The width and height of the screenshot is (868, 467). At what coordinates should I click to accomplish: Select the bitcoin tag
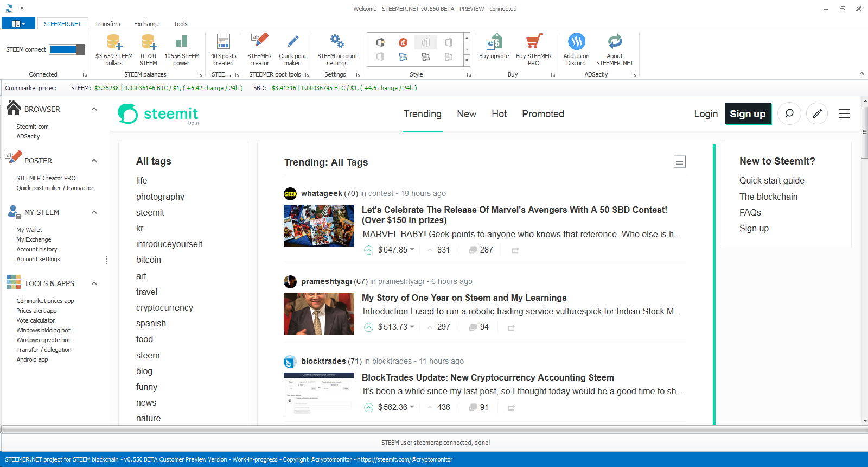[149, 260]
